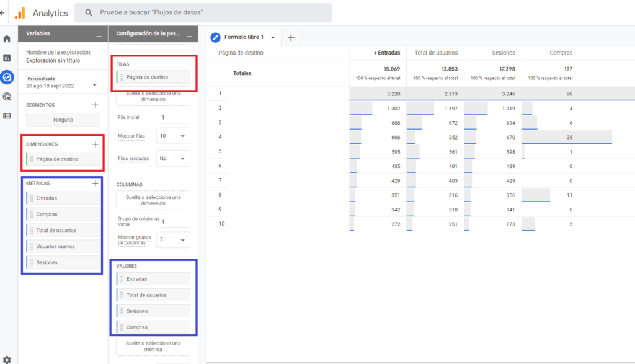Open the Home icon in the sidebar
635x364 pixels.
pos(7,39)
